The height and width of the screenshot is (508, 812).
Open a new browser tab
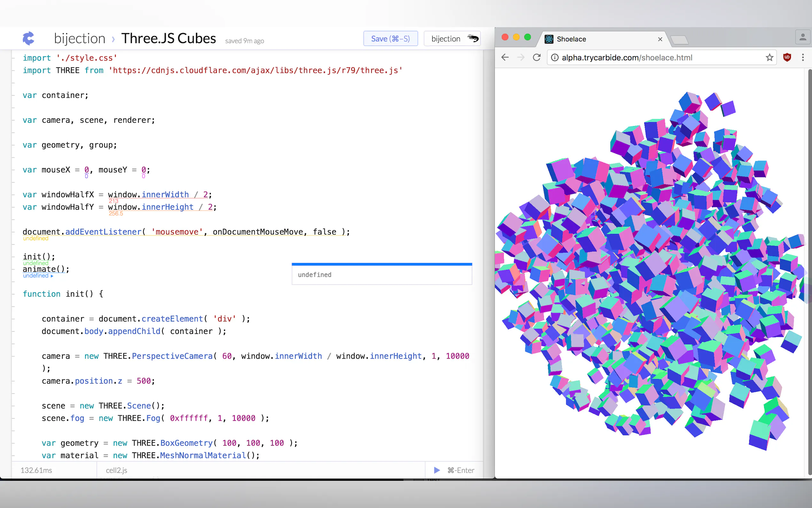pos(679,40)
